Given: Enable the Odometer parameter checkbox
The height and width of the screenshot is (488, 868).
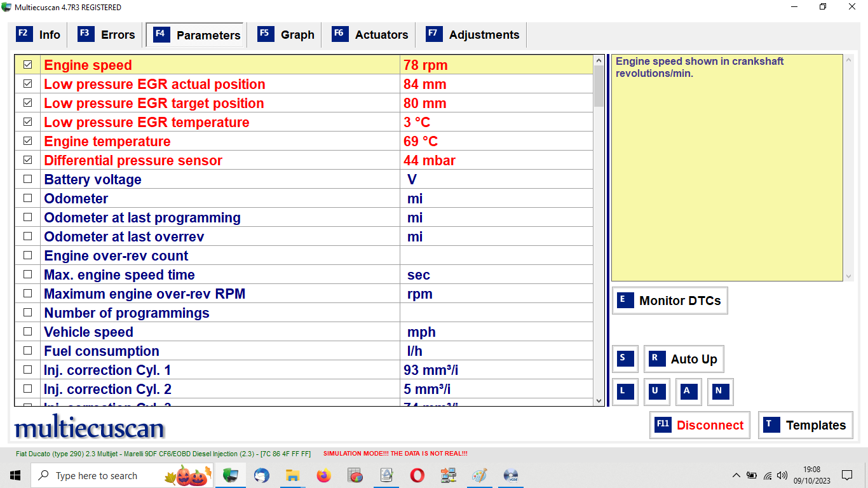Looking at the screenshot, I should click(x=27, y=198).
